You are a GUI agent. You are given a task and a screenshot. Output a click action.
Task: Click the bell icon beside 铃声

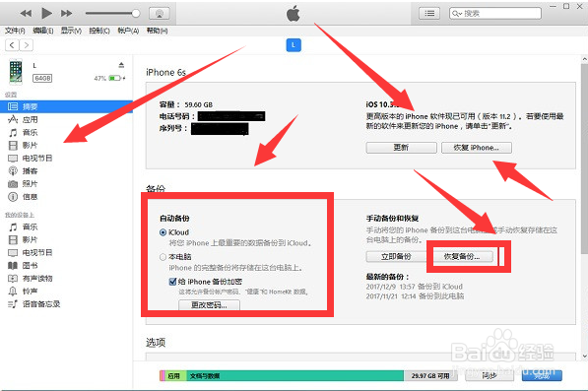tap(13, 291)
